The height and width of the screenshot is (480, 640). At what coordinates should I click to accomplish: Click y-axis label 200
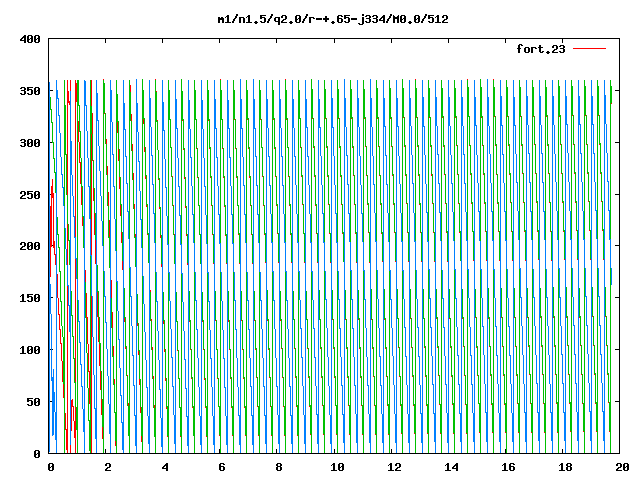point(30,246)
